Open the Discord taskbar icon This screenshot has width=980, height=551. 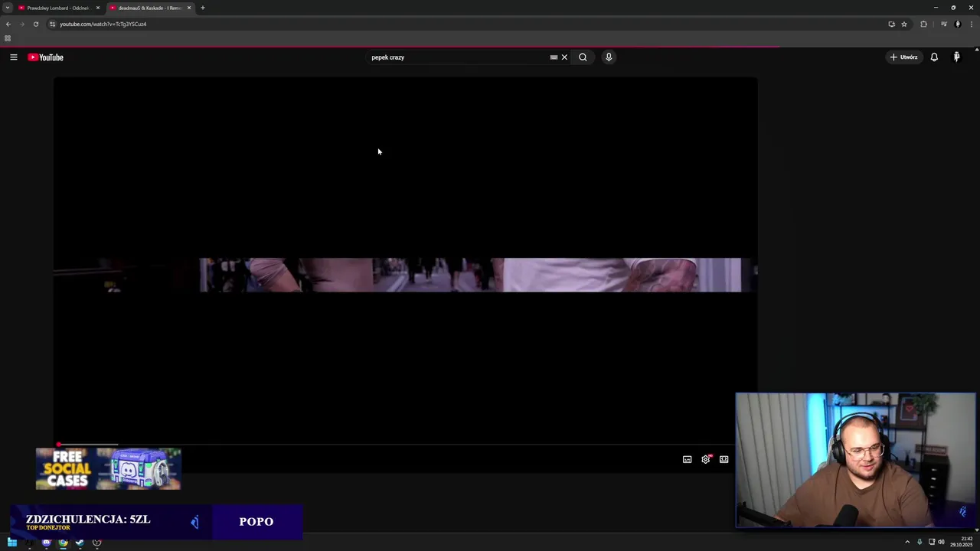(x=46, y=543)
